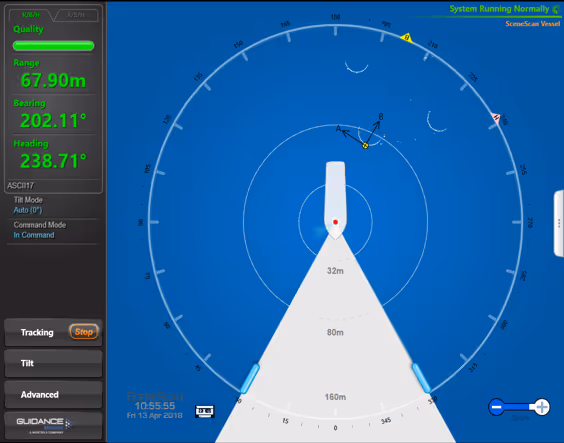The width and height of the screenshot is (564, 443).
Task: Click the zoom slider track
Action: [519, 407]
